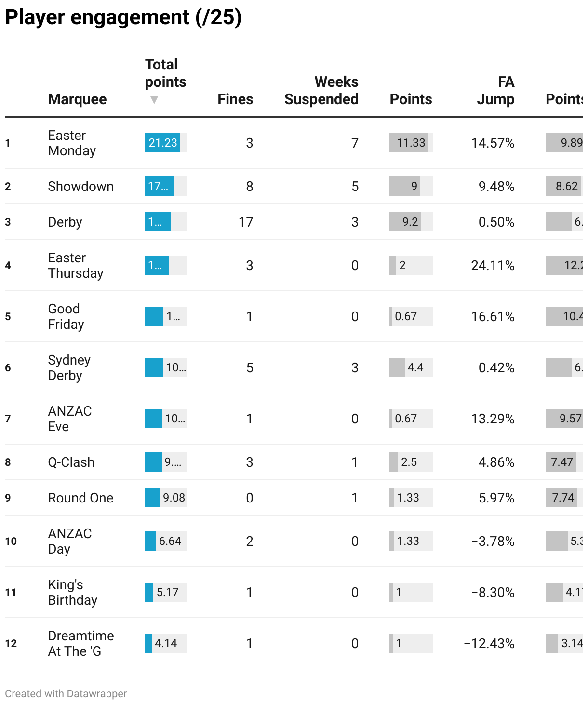This screenshot has width=588, height=705.
Task: Click the ANZAC Eve row label
Action: pyautogui.click(x=70, y=419)
